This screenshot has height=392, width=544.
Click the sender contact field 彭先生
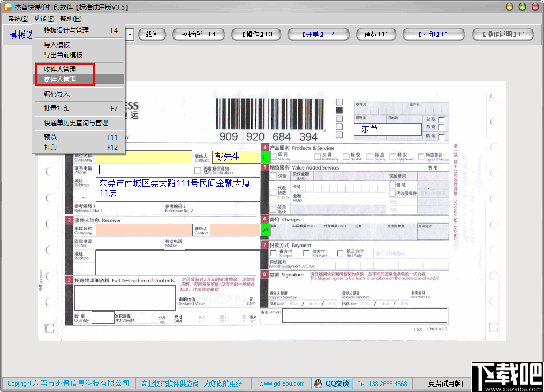(x=236, y=157)
